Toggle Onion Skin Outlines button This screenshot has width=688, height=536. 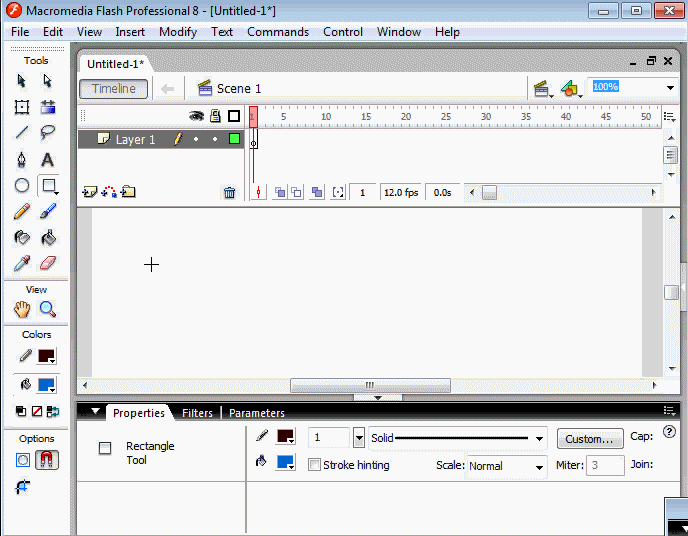tap(296, 192)
